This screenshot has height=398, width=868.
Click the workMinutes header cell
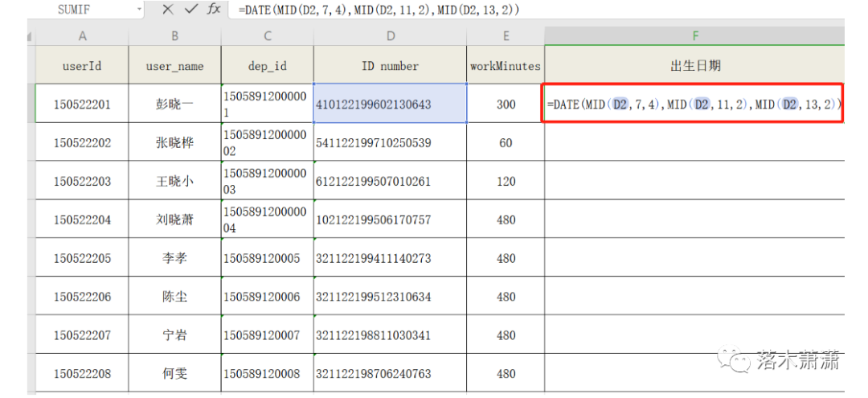[x=506, y=65]
